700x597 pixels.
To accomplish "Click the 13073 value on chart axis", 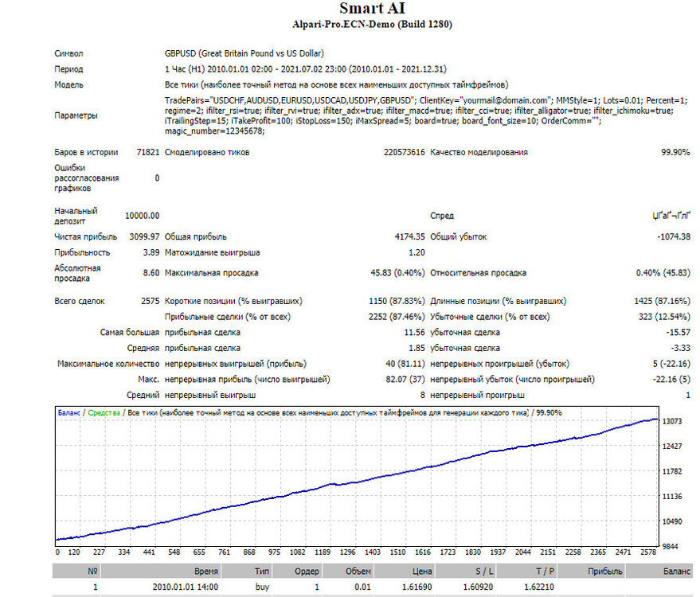I will coord(672,421).
